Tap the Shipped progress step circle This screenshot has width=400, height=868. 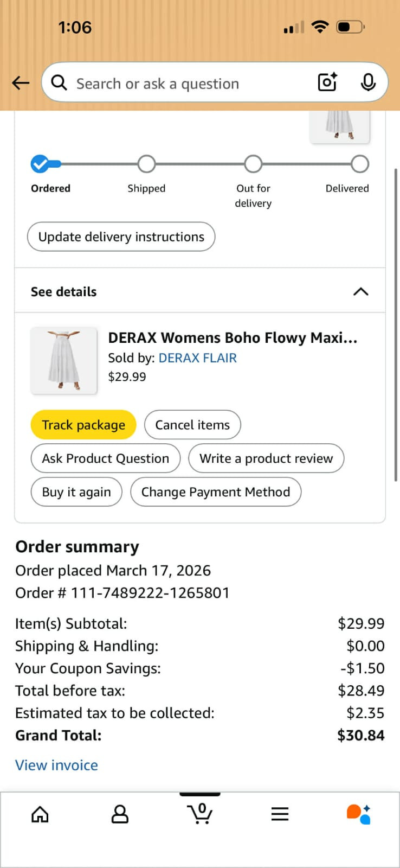pyautogui.click(x=146, y=164)
